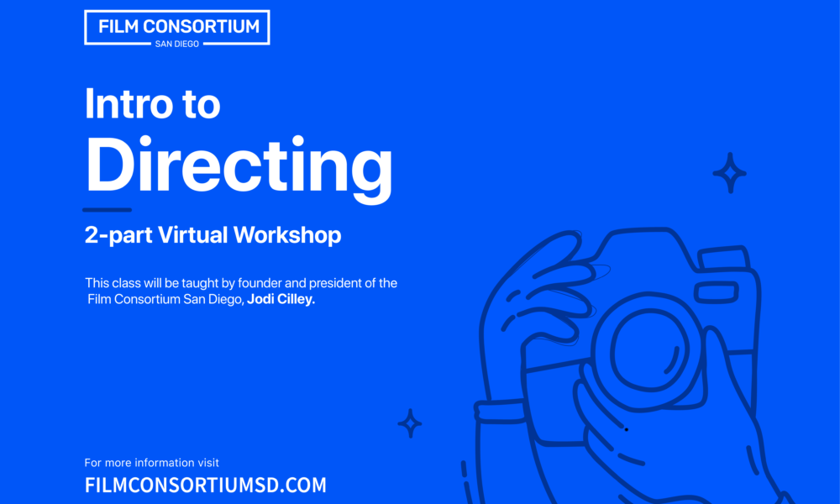Click the name 'Jodi Cilley.'
The height and width of the screenshot is (504, 840).
[281, 299]
